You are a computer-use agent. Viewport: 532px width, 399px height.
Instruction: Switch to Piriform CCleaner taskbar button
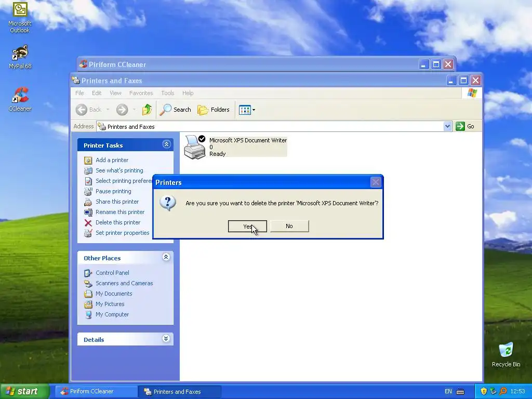pos(96,391)
